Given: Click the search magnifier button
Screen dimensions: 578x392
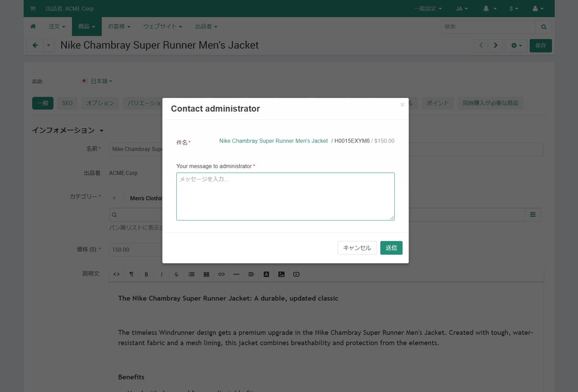Looking at the screenshot, I should pyautogui.click(x=544, y=27).
